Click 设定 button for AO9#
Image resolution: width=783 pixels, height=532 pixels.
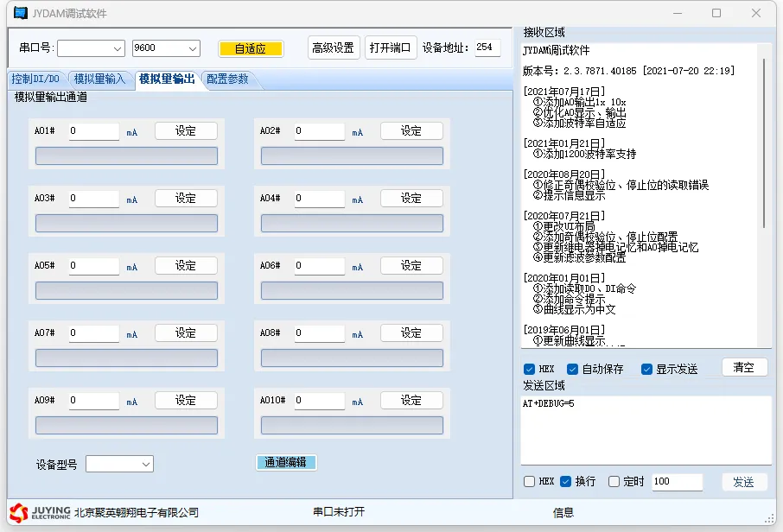point(186,400)
